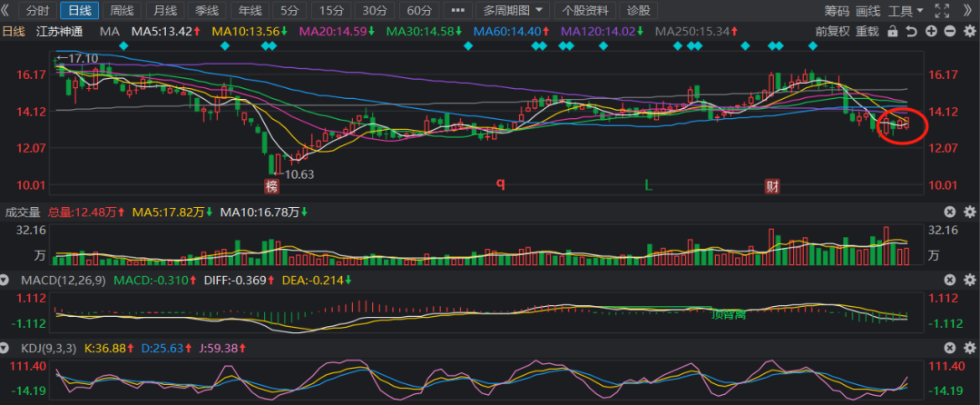980x405 pixels.
Task: Click the 诊股 diagnosis button
Action: click(639, 11)
